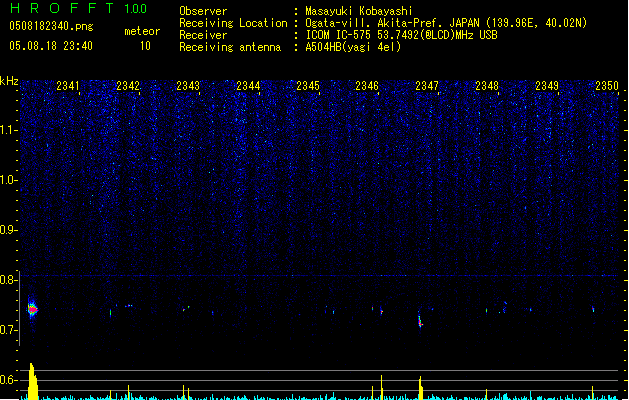This screenshot has height=400, width=629.
Task: Click the 2350 time marker
Action: pos(607,86)
